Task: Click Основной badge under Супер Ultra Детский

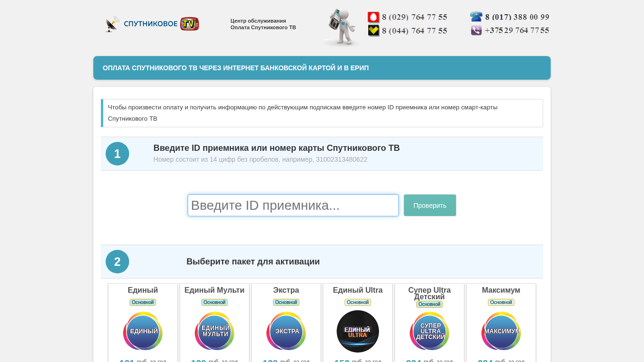Action: (429, 304)
